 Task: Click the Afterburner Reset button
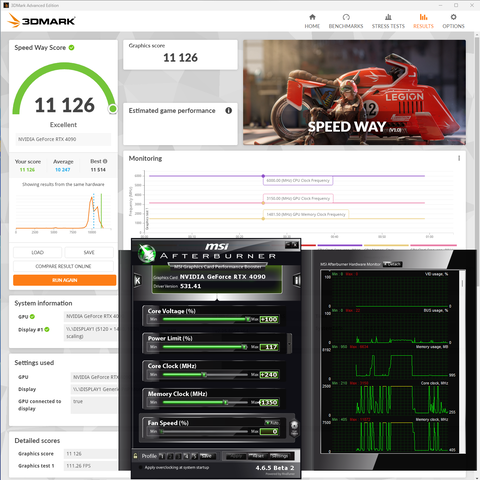[258, 456]
